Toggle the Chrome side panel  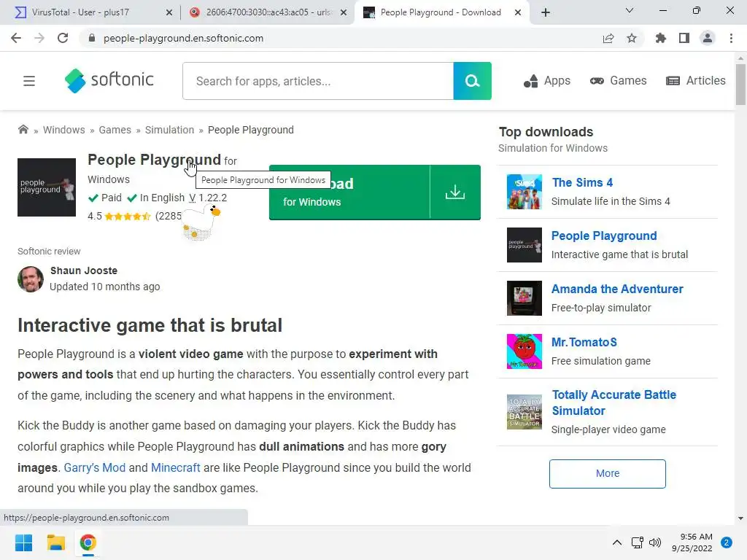coord(684,38)
